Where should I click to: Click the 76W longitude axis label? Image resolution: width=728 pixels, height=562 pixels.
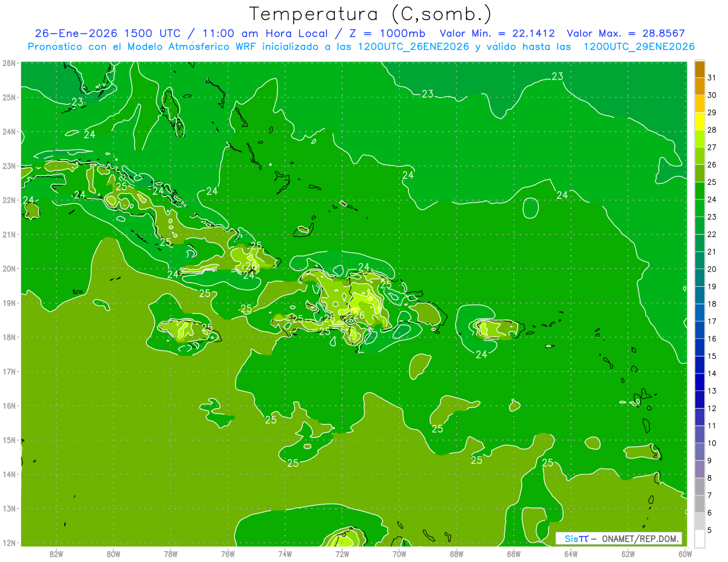tap(228, 554)
